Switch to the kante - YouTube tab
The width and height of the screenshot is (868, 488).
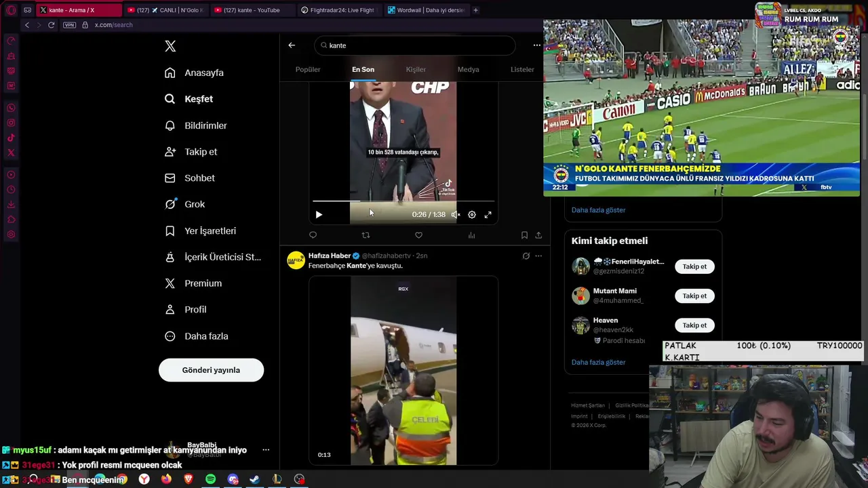click(252, 10)
